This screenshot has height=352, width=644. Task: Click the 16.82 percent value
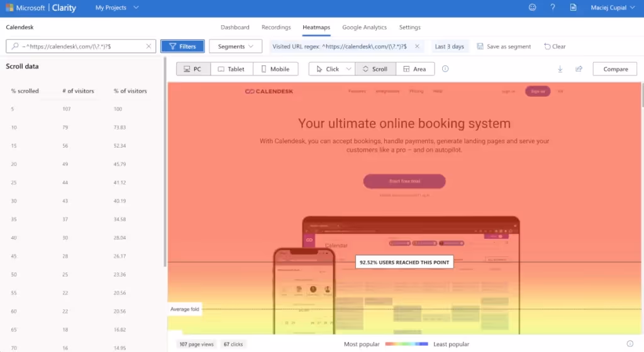pos(119,329)
